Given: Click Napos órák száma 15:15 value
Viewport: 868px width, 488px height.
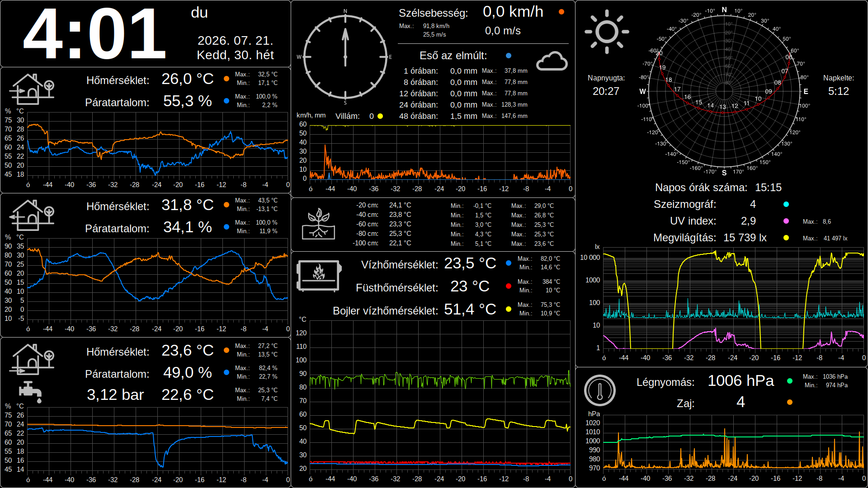Looking at the screenshot, I should (768, 188).
